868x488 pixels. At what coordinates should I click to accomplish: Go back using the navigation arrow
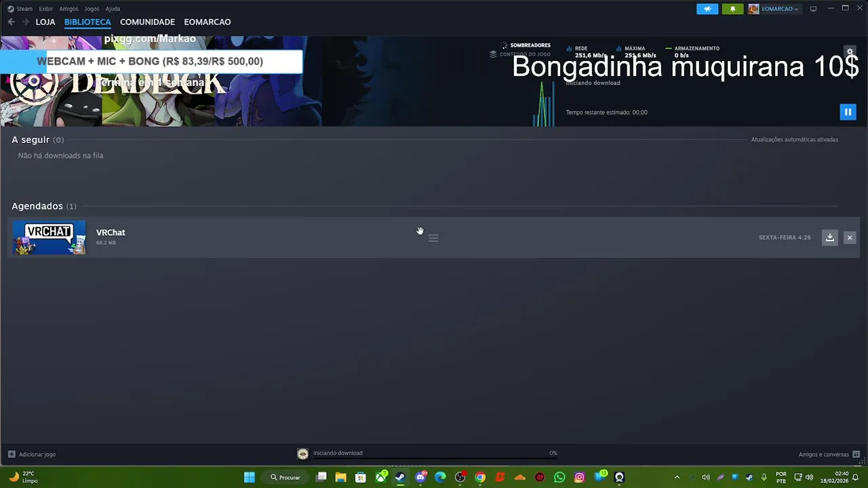(11, 22)
